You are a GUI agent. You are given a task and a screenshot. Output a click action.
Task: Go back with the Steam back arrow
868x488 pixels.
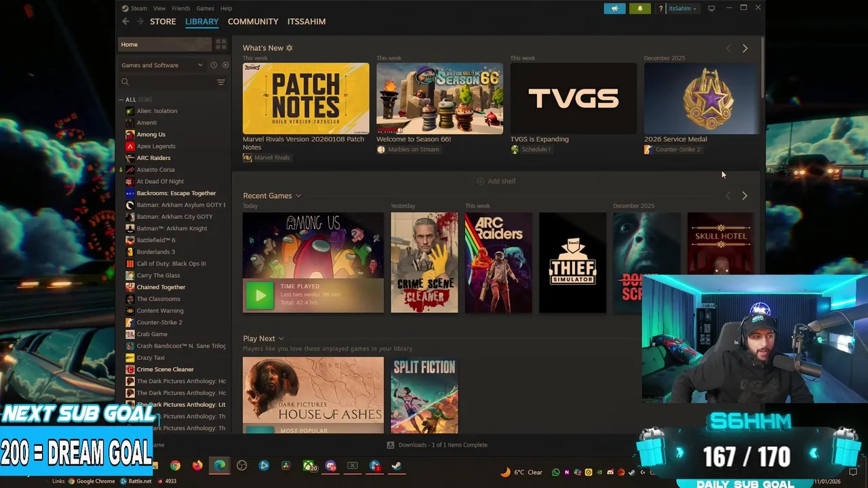click(x=125, y=22)
